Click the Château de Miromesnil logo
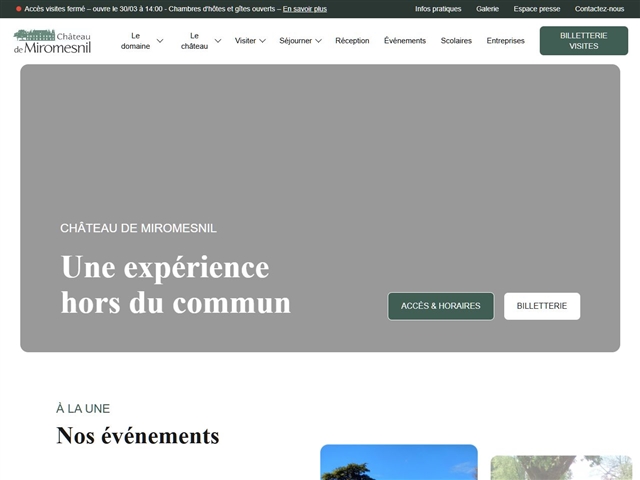This screenshot has width=640, height=480. [52, 41]
